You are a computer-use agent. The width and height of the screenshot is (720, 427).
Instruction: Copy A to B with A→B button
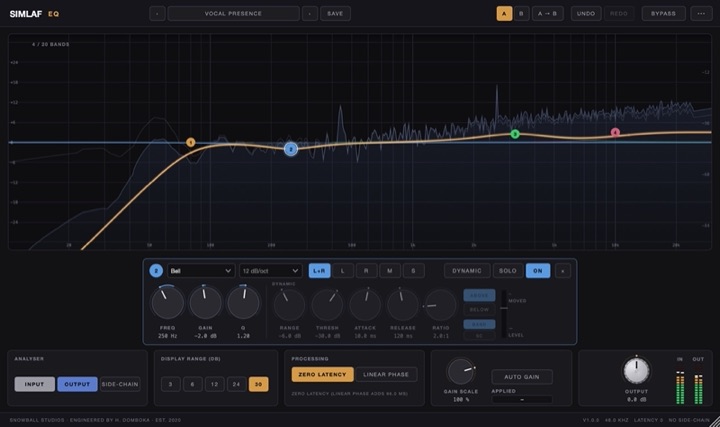(547, 13)
